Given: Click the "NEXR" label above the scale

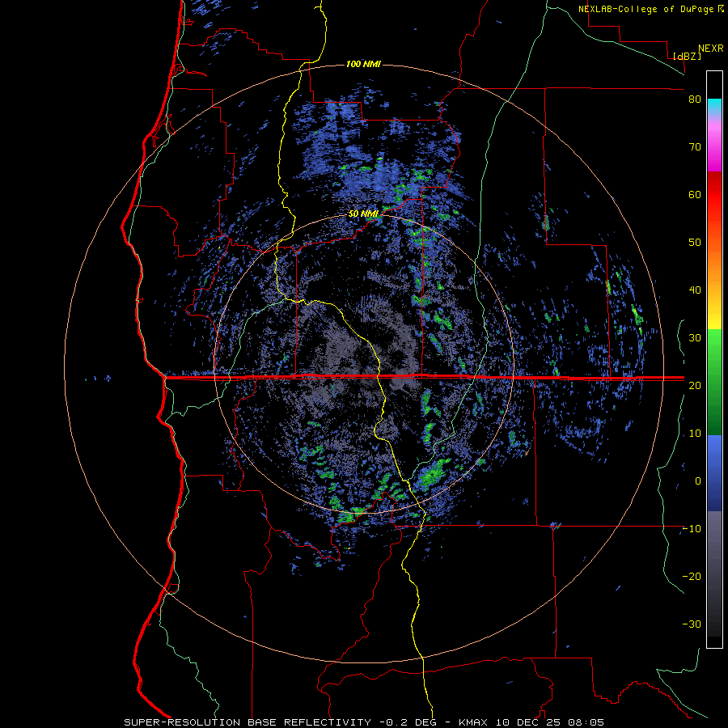Looking at the screenshot, I should (711, 49).
